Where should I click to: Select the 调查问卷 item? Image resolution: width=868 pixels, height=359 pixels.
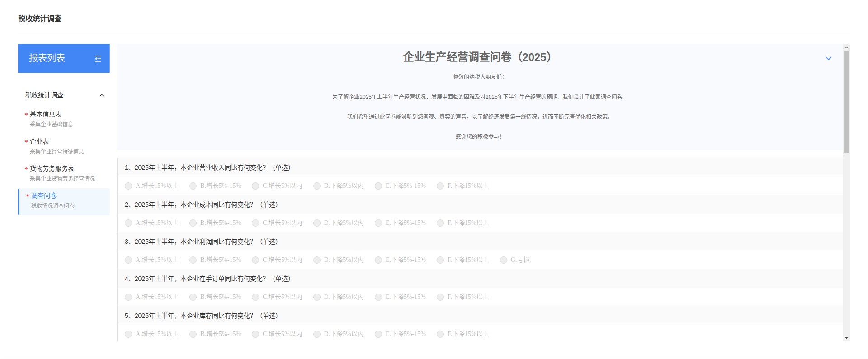tap(44, 196)
